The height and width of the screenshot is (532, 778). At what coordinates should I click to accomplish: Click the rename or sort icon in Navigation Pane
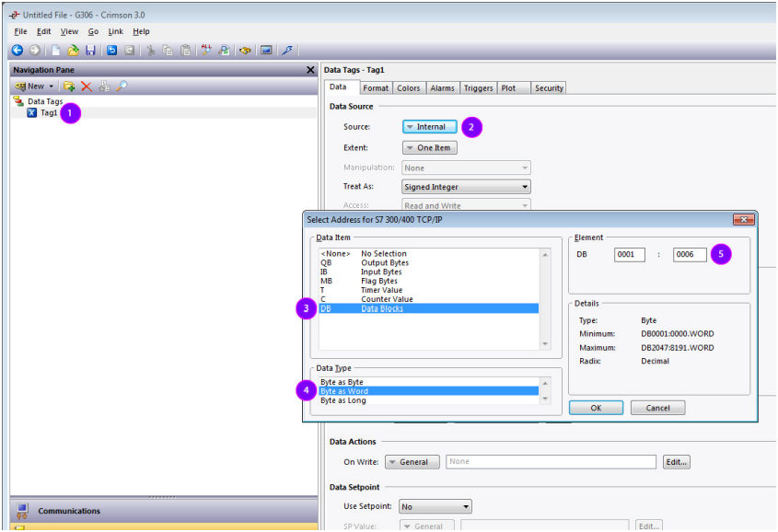click(104, 87)
